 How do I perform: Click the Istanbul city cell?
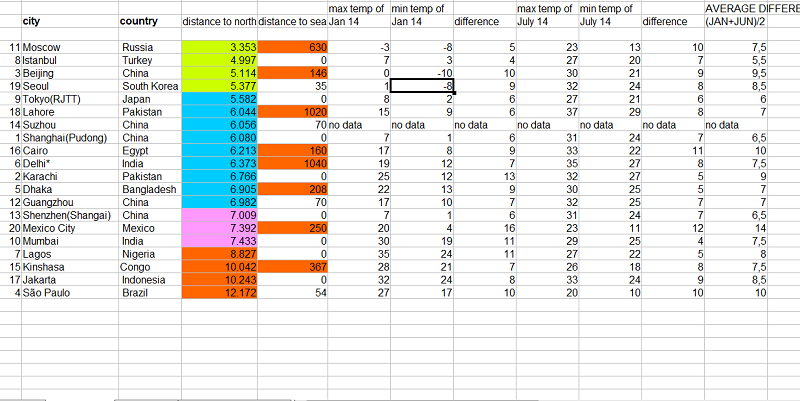tap(70, 60)
